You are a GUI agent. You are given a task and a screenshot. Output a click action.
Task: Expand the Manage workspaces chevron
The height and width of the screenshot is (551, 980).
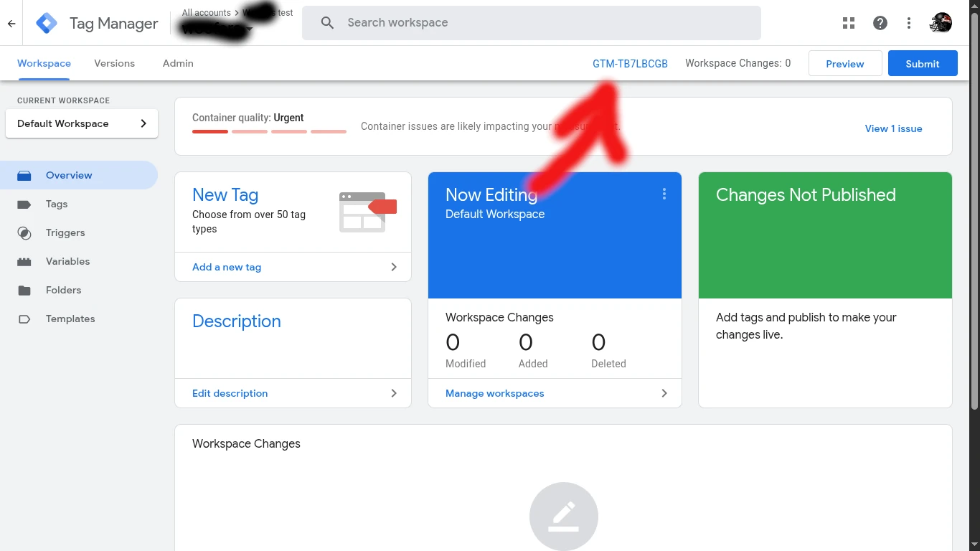coord(664,393)
